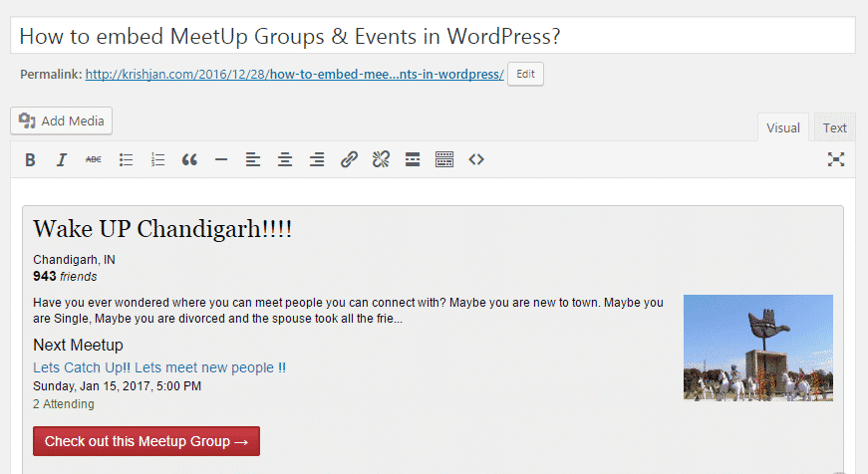Image resolution: width=868 pixels, height=474 pixels.
Task: Click the 943 friends text
Action: coord(65,277)
